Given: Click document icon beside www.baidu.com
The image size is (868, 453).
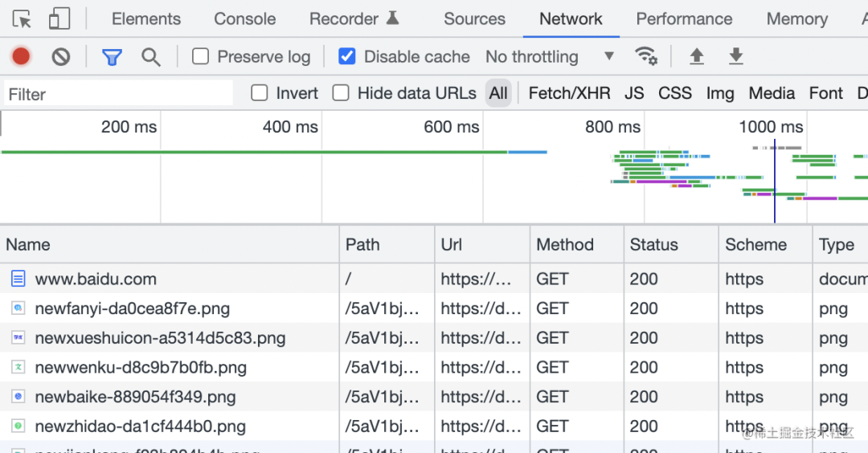Looking at the screenshot, I should [18, 278].
